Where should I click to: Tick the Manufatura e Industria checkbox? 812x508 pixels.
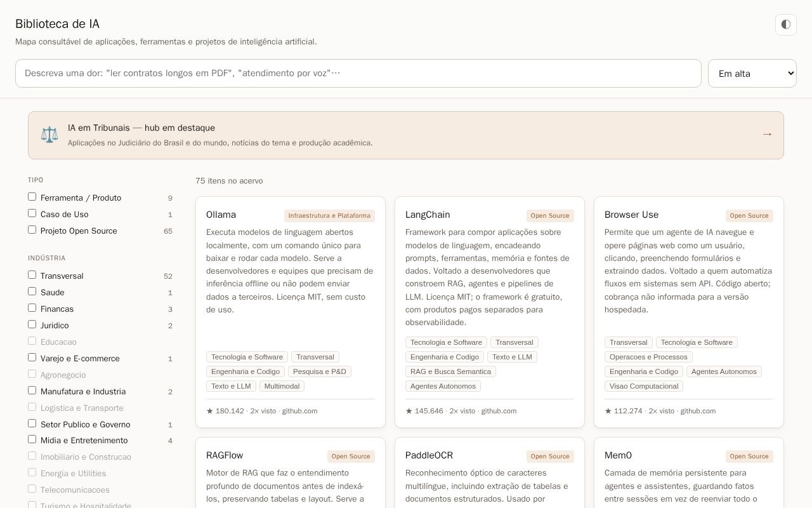click(32, 391)
